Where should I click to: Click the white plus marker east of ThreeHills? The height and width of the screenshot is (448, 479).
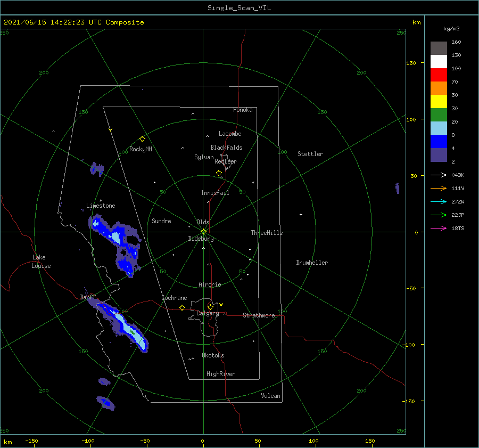tap(301, 214)
